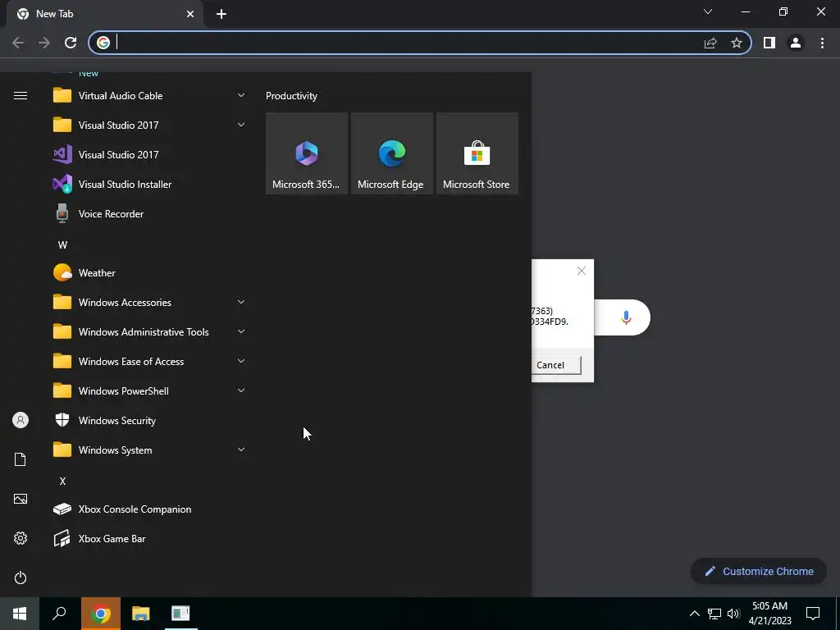Image resolution: width=840 pixels, height=630 pixels.
Task: Open the third taskbar app window icon
Action: (180, 614)
